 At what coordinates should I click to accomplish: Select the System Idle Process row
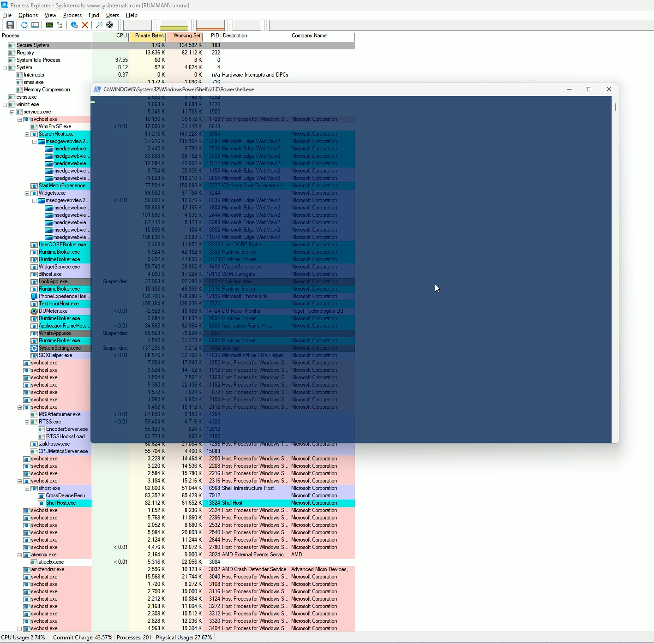(x=177, y=60)
